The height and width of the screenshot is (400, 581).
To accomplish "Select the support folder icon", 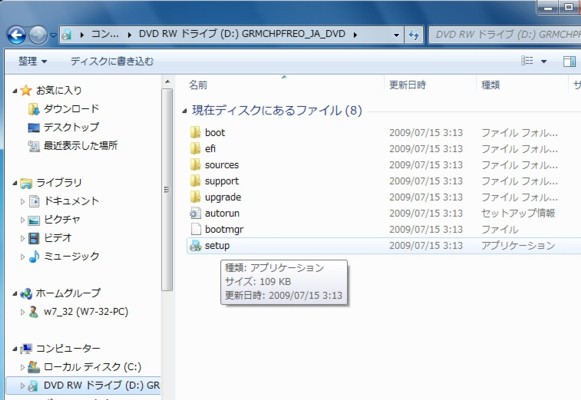I will click(x=195, y=181).
